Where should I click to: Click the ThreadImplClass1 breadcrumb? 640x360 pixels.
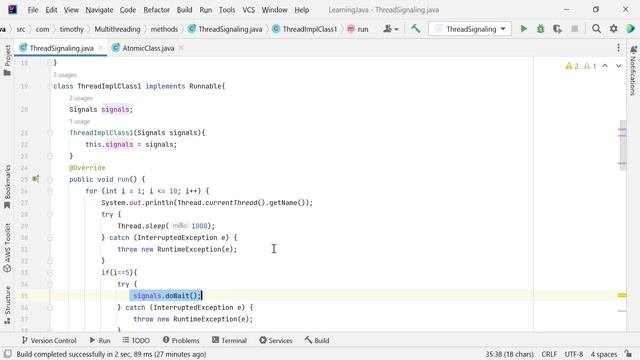(305, 29)
